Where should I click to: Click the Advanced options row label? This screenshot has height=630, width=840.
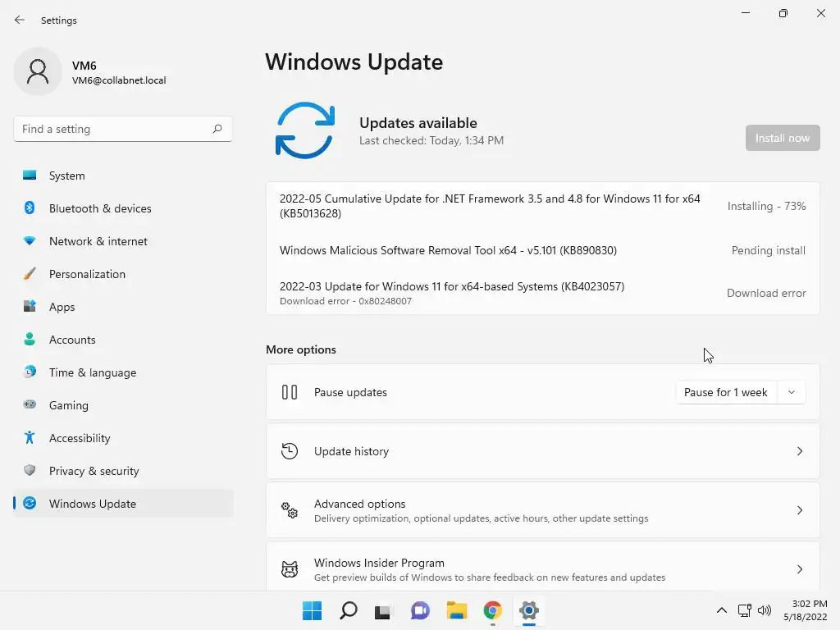point(359,504)
